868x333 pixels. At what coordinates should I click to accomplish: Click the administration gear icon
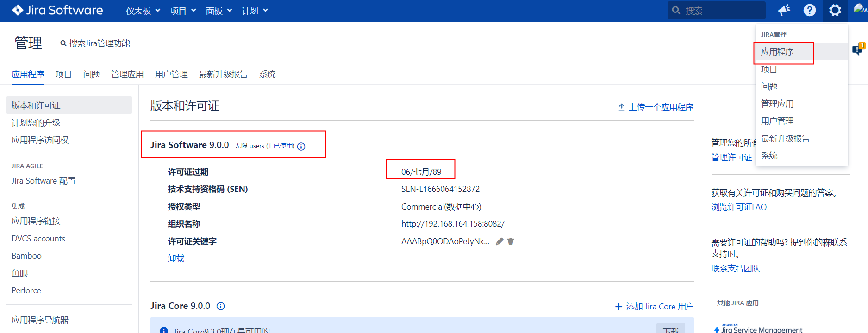point(835,10)
